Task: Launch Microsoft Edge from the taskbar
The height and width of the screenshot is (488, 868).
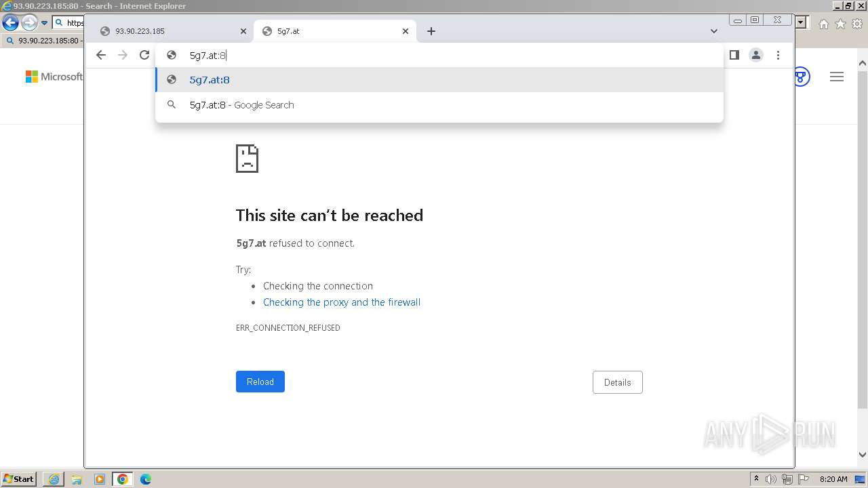Action: pyautogui.click(x=146, y=479)
